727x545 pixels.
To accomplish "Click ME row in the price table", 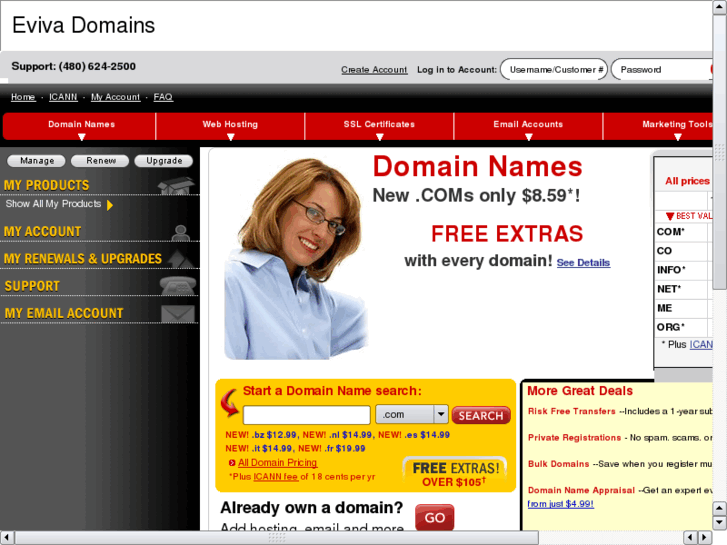I will 684,308.
